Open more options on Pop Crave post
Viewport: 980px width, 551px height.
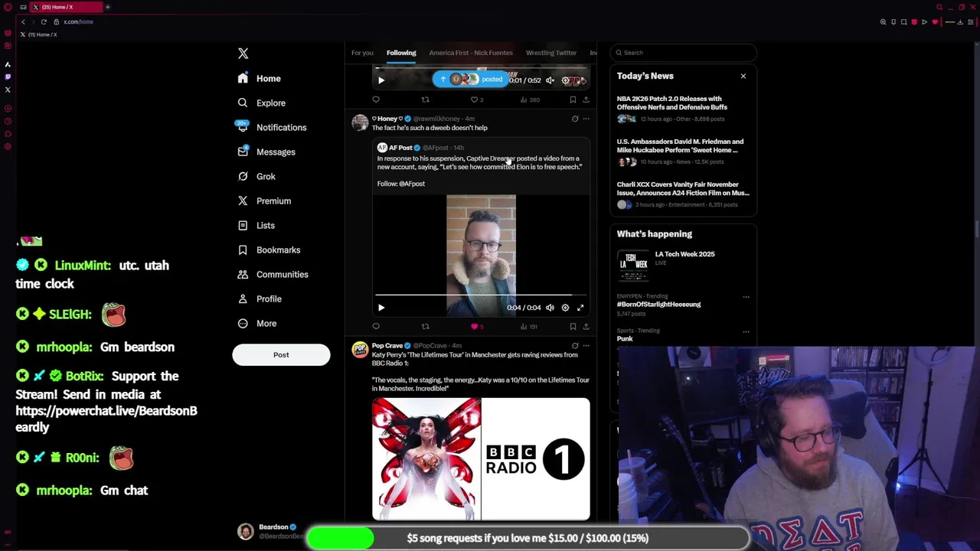click(x=586, y=346)
